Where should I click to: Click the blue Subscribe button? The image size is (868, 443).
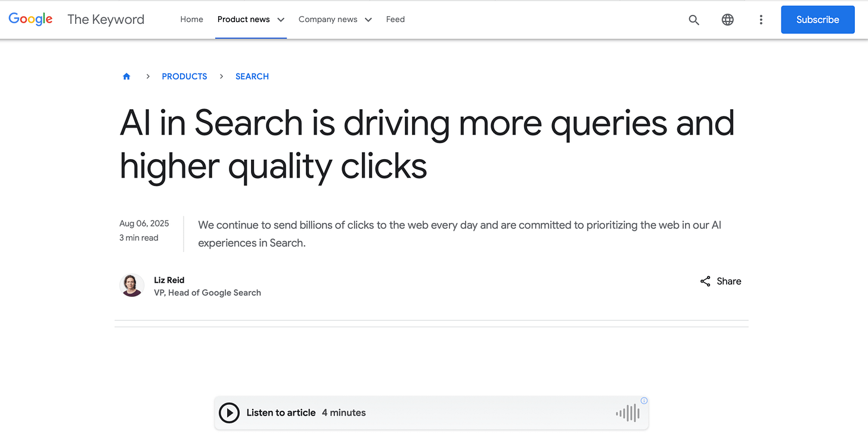[x=817, y=20]
